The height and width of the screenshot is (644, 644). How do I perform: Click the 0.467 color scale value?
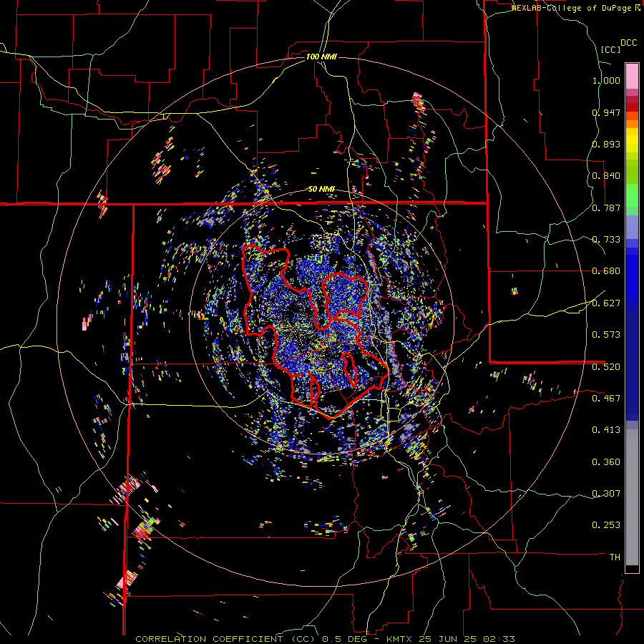tap(606, 398)
